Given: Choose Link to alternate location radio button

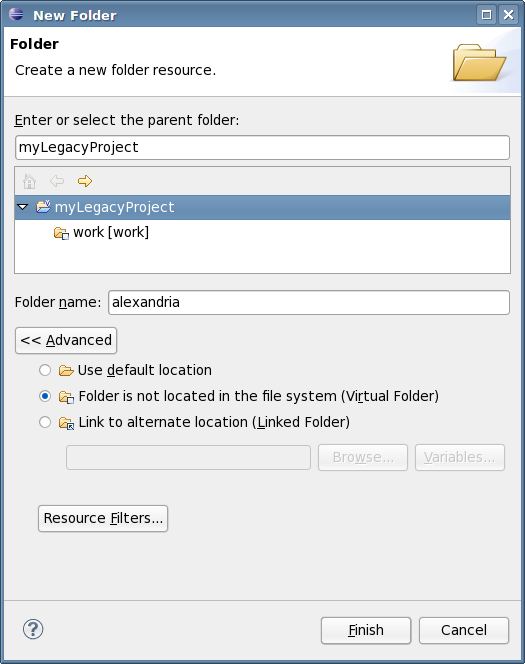Looking at the screenshot, I should point(45,422).
